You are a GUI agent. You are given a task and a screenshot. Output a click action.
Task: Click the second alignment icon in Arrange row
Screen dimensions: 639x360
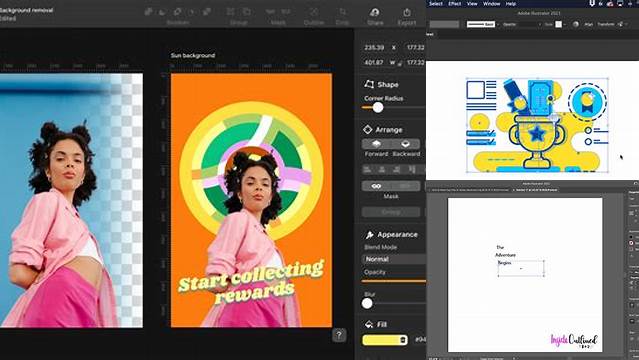pyautogui.click(x=382, y=169)
